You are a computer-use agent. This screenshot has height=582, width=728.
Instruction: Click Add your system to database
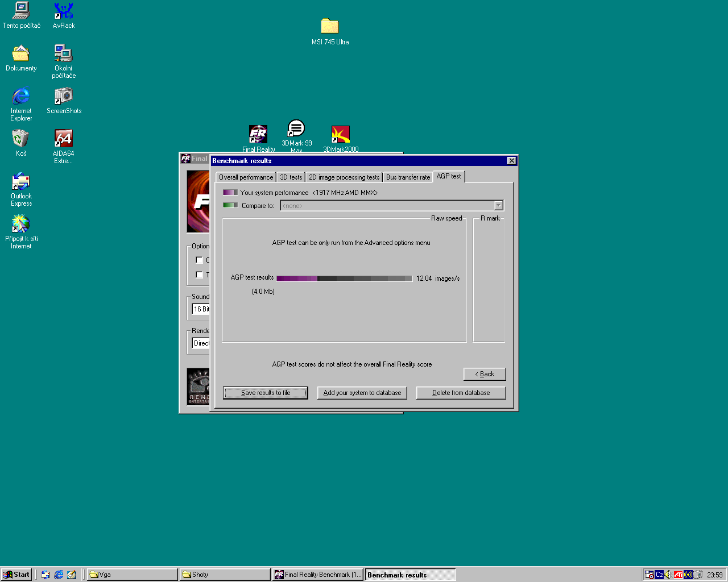click(x=362, y=393)
